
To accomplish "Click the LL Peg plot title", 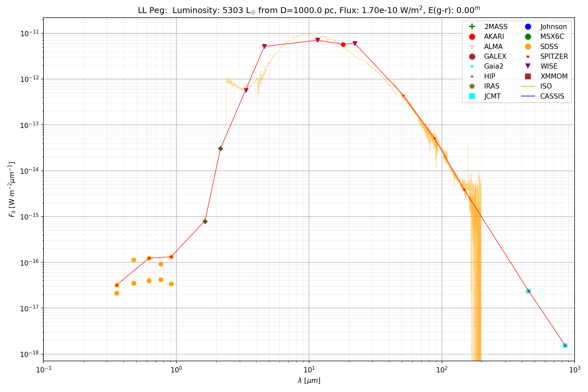I will pyautogui.click(x=309, y=10).
